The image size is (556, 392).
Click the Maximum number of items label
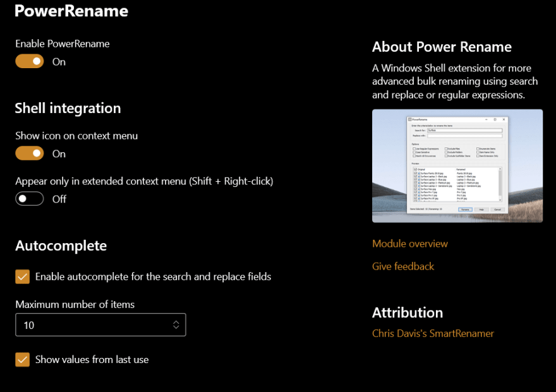point(75,304)
